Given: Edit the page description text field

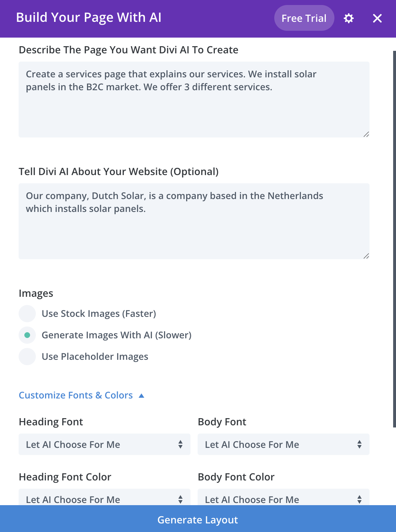Looking at the screenshot, I should (x=193, y=98).
